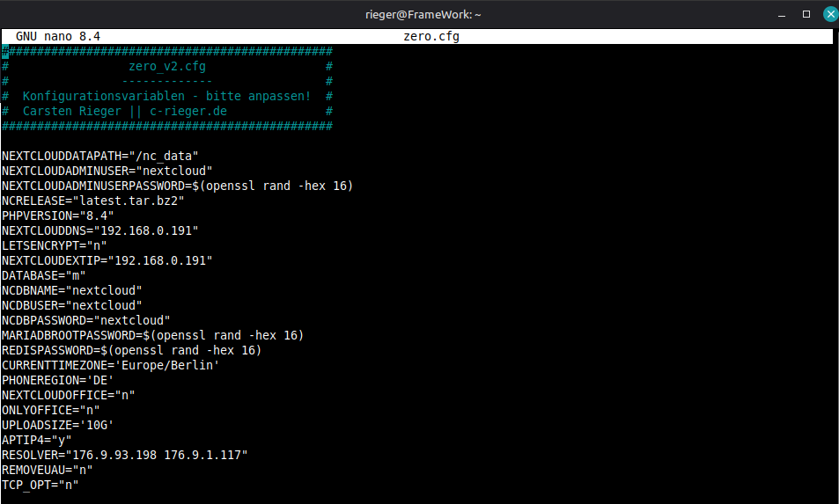Click the NEXTCLOUDADMINUSER="nextcloud" line
Viewport: 839px width, 504px height.
pyautogui.click(x=107, y=171)
